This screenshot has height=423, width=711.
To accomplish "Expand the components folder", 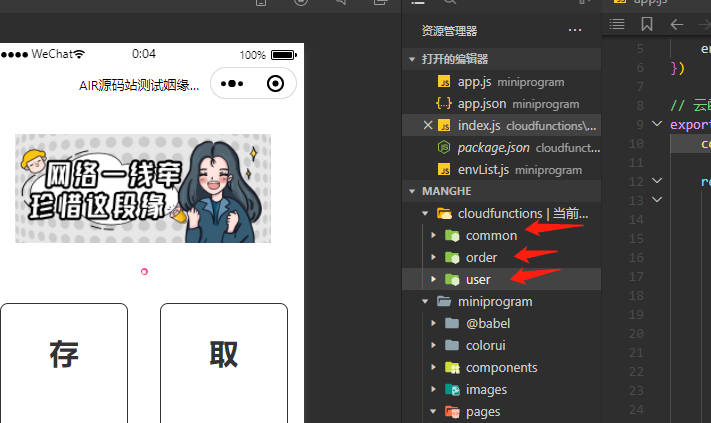I will (433, 367).
